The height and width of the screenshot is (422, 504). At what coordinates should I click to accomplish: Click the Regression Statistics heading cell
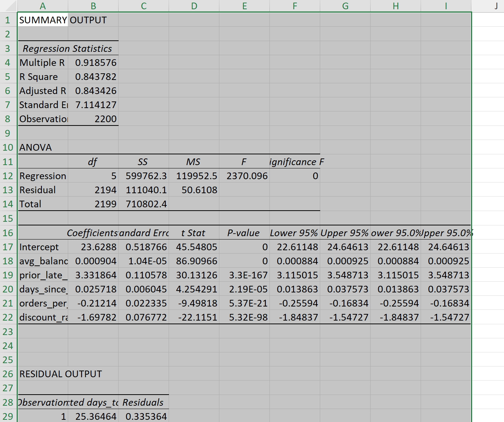pos(68,48)
